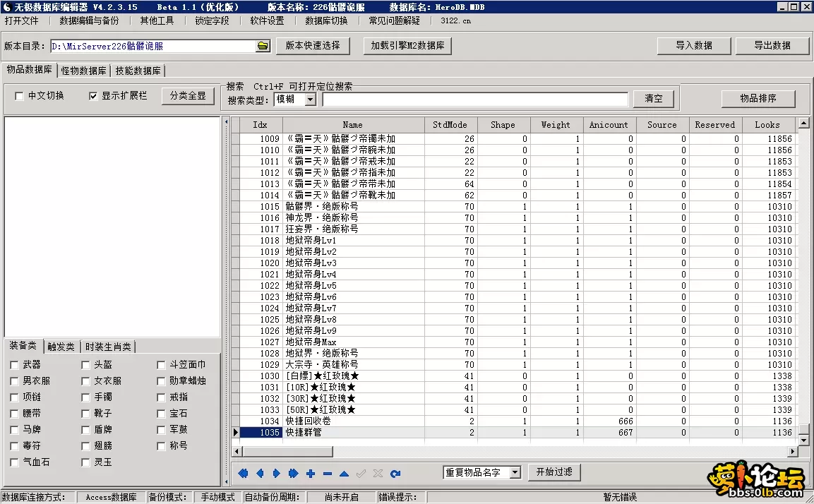Browse folder icon next to version path
Viewport: 814px width, 504px height.
tap(263, 46)
